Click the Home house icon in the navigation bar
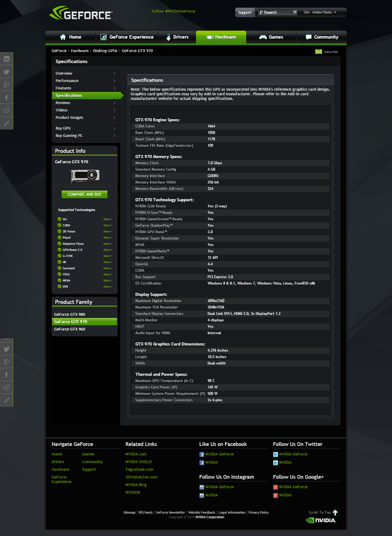Viewport: 392px width, 536px height. point(63,37)
